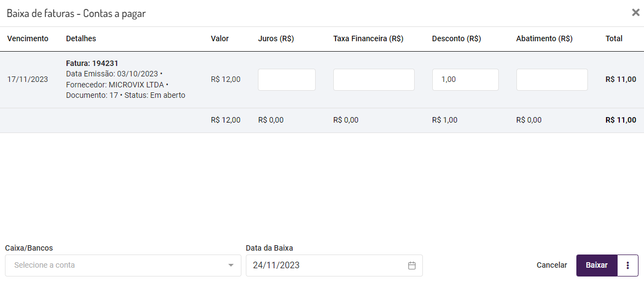Click the three-dot more options button
Viewport: 644px width, 282px height.
(x=628, y=266)
